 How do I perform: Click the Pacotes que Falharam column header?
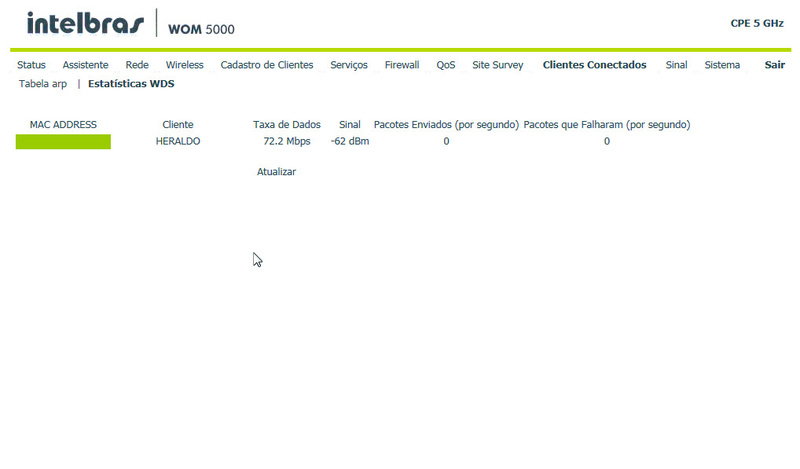[x=607, y=125]
